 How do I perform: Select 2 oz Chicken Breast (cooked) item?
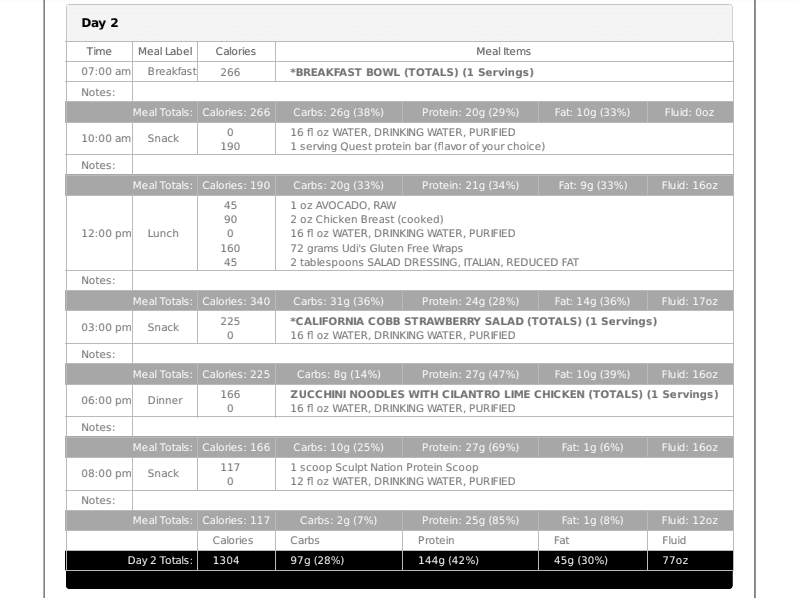pos(366,220)
